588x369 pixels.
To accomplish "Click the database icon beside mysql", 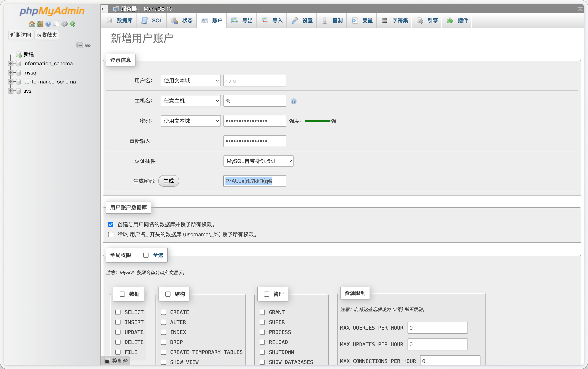I will tap(18, 73).
